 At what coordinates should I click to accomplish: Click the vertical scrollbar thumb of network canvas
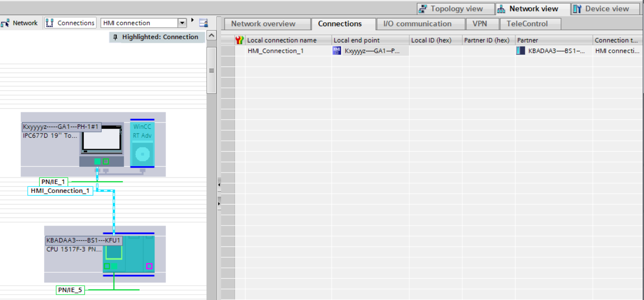(212, 70)
